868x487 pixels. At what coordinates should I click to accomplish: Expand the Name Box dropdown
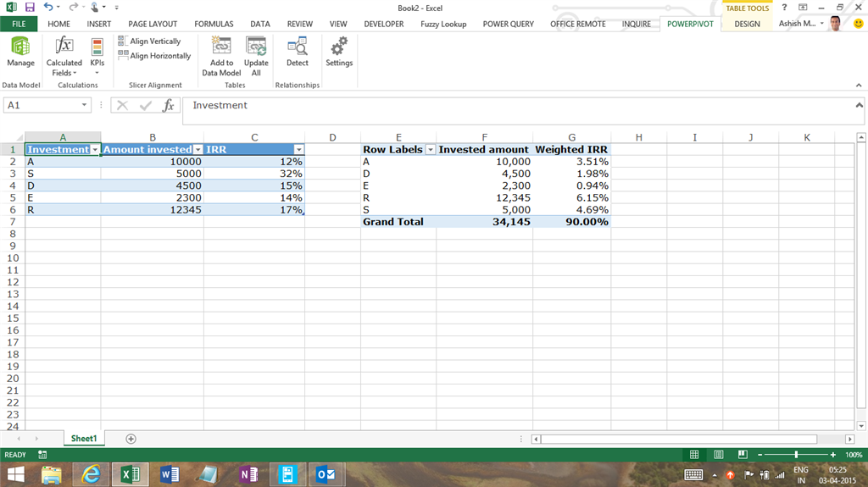[84, 105]
